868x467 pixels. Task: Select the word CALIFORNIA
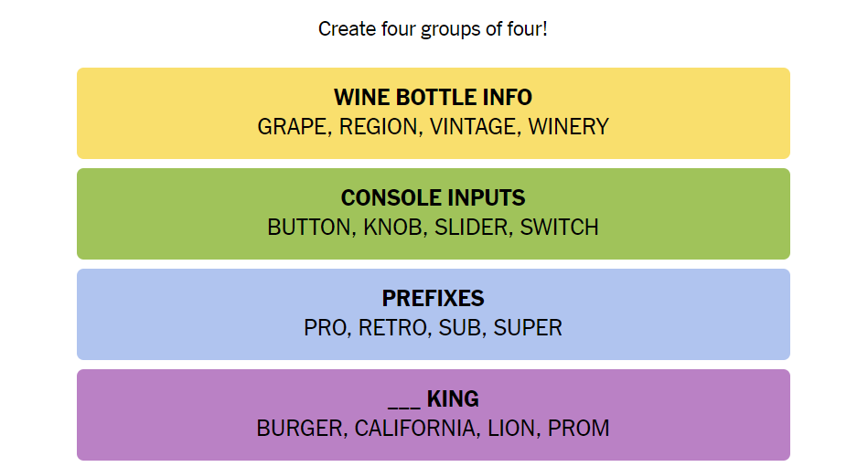click(x=415, y=428)
